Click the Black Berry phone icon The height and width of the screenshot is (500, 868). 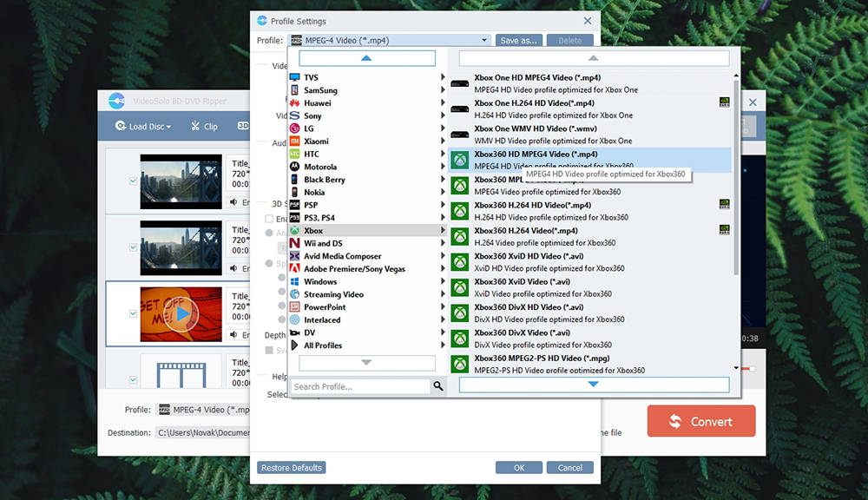(x=294, y=180)
